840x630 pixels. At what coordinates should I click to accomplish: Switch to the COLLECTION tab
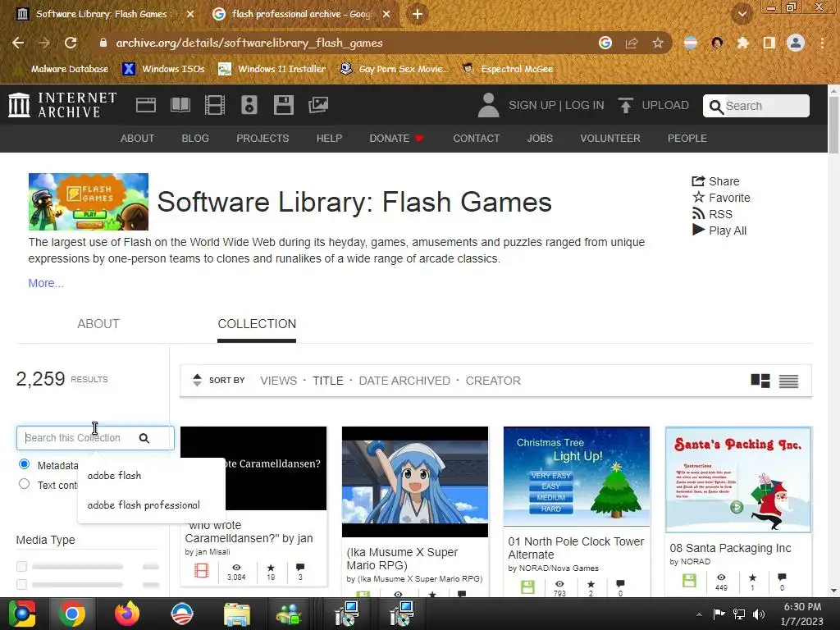point(257,323)
